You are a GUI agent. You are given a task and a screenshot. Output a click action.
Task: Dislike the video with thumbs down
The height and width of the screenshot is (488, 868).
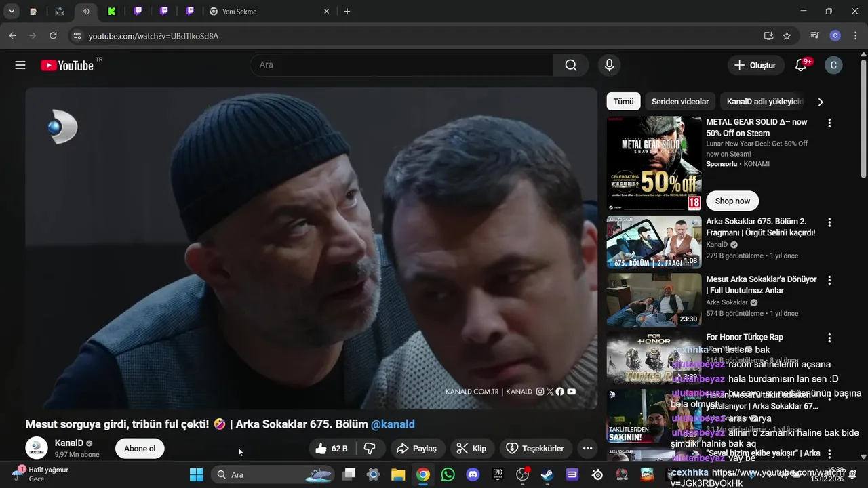pyautogui.click(x=370, y=449)
